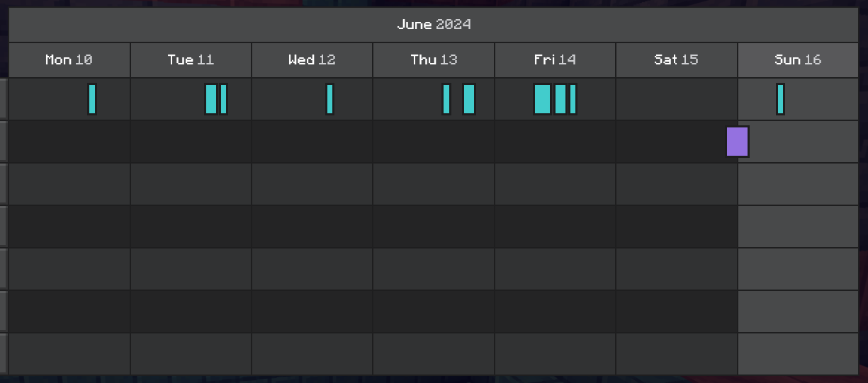The image size is (868, 383).
Task: Select the purple event block
Action: coord(738,142)
